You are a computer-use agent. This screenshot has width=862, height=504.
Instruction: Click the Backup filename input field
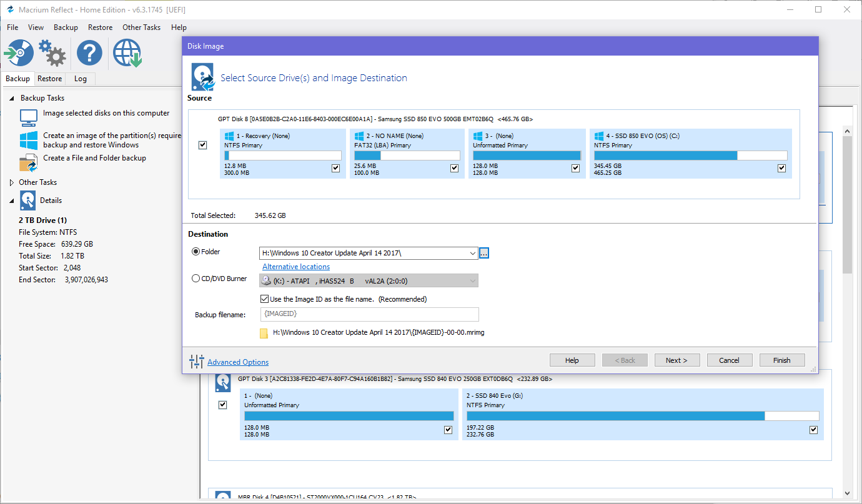pyautogui.click(x=370, y=314)
